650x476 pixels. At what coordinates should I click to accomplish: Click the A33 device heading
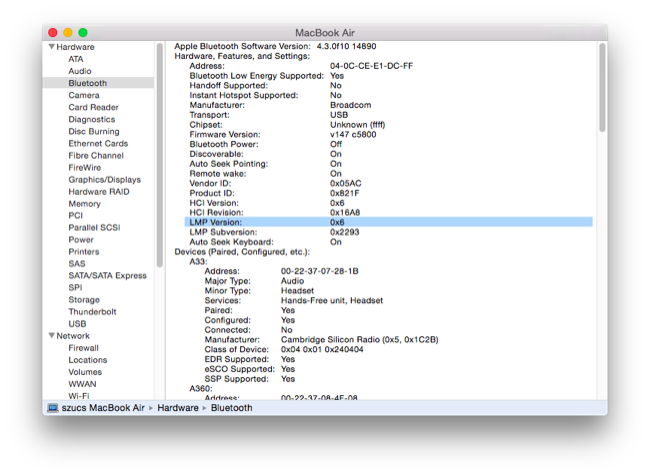click(198, 261)
